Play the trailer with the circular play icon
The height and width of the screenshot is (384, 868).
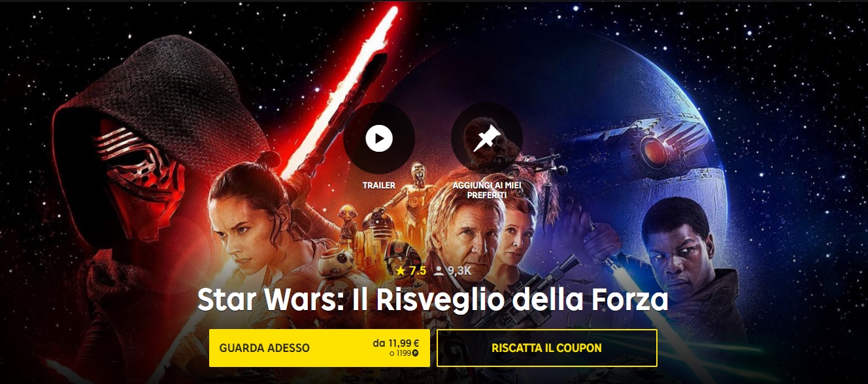[379, 138]
